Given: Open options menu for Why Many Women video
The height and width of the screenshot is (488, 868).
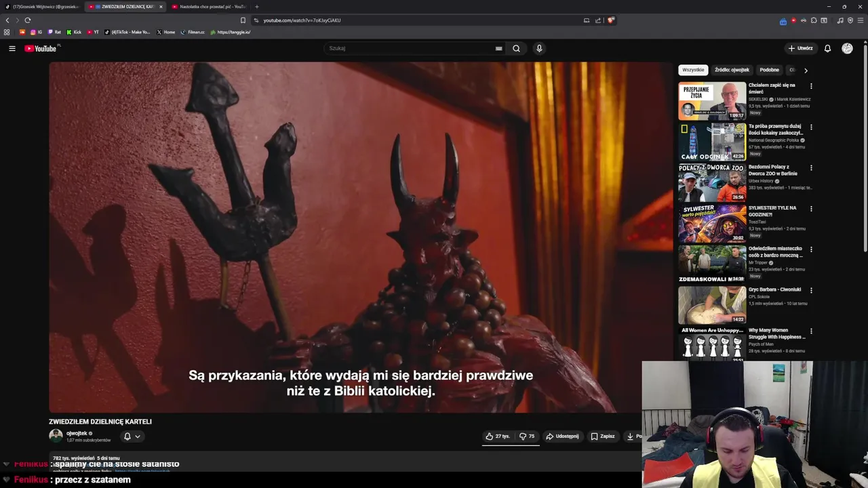Looking at the screenshot, I should (x=811, y=331).
